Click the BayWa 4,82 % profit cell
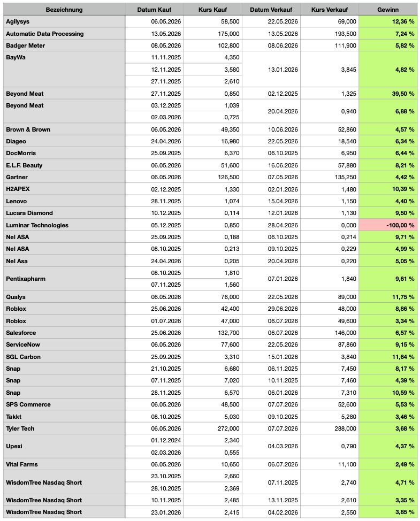420x521 pixels. click(x=388, y=69)
